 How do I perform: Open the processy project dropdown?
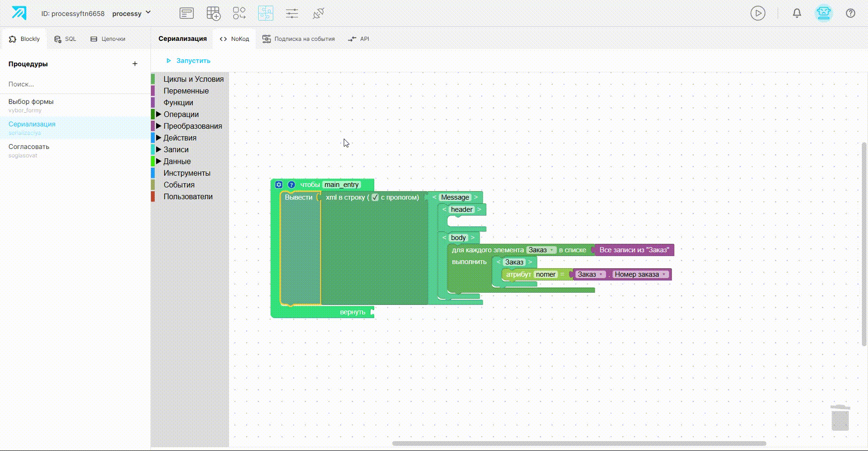[x=132, y=13]
